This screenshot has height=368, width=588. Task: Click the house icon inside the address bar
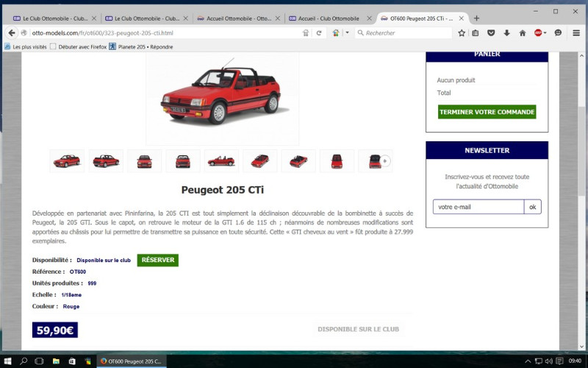tap(306, 33)
